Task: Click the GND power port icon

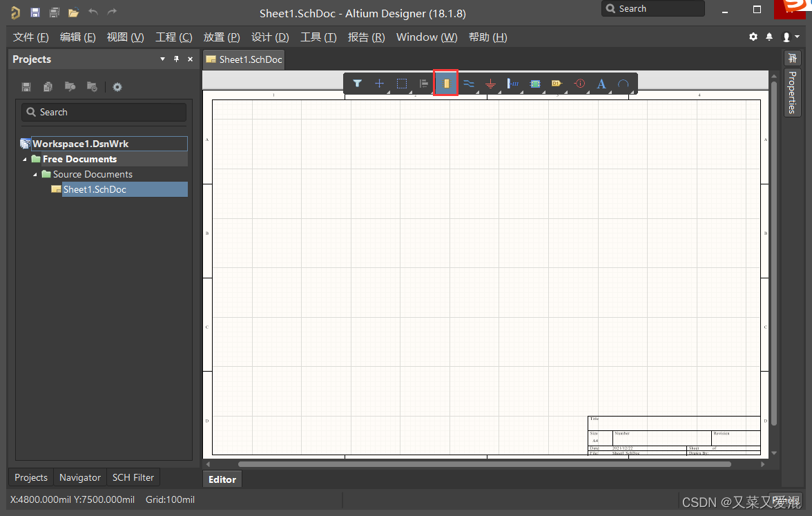Action: [490, 84]
